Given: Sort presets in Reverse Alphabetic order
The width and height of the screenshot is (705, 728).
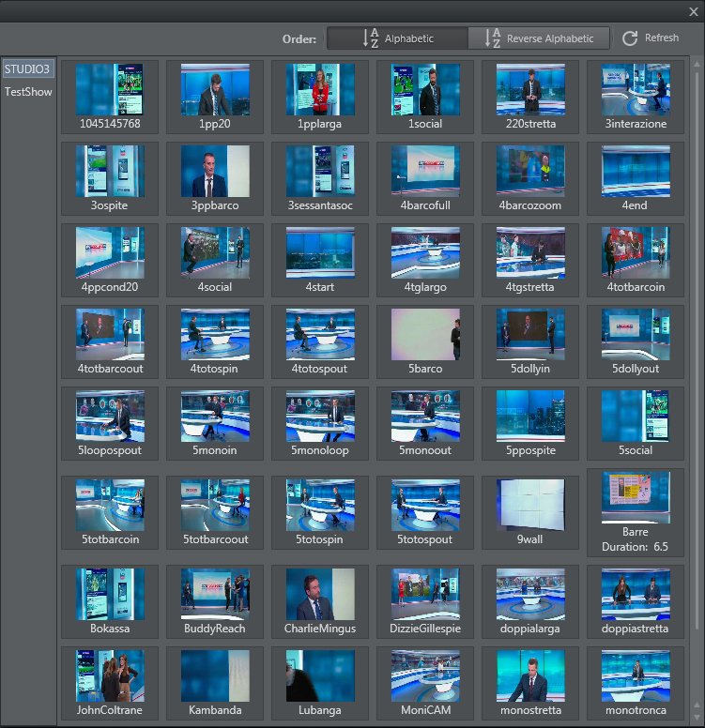Looking at the screenshot, I should point(539,38).
